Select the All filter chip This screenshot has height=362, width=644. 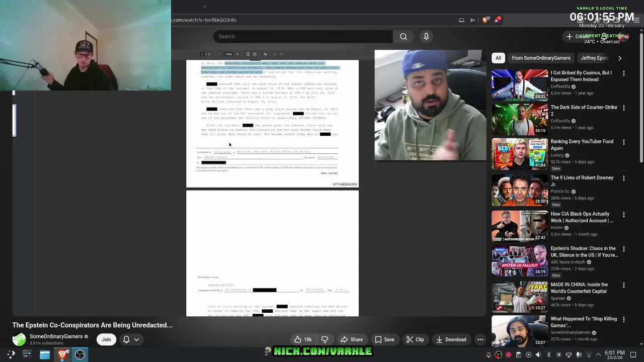[498, 58]
